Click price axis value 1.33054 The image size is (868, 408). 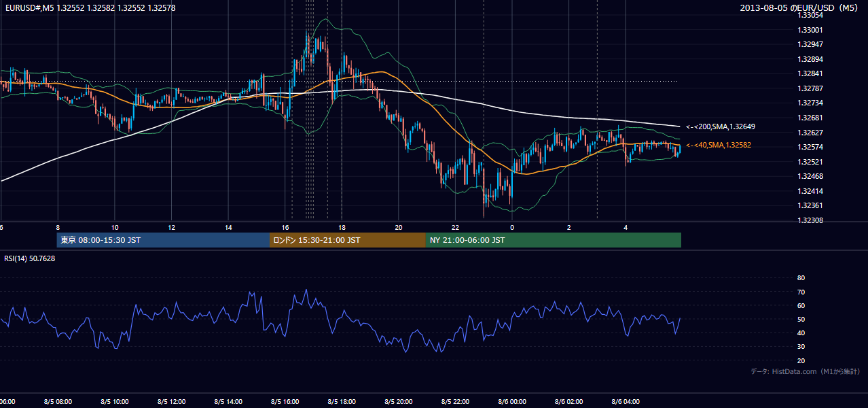(x=810, y=15)
